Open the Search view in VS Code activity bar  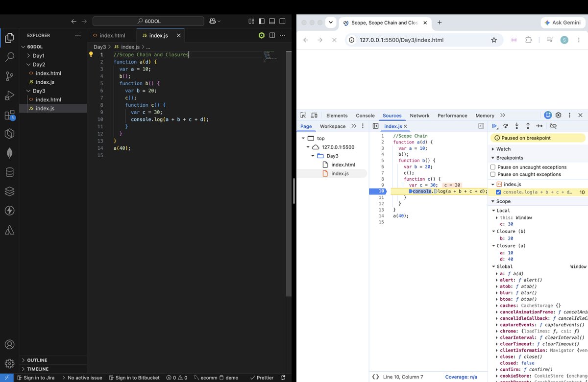[x=9, y=57]
